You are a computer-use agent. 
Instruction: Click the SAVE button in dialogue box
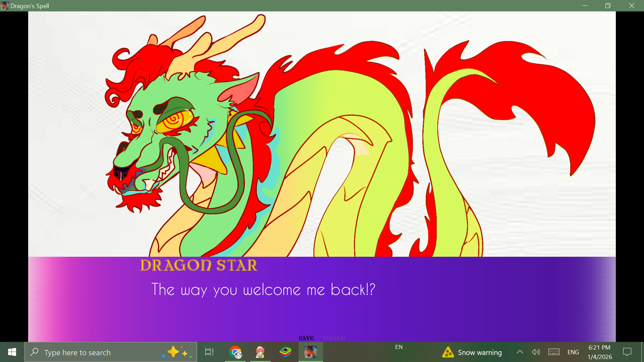pos(306,338)
